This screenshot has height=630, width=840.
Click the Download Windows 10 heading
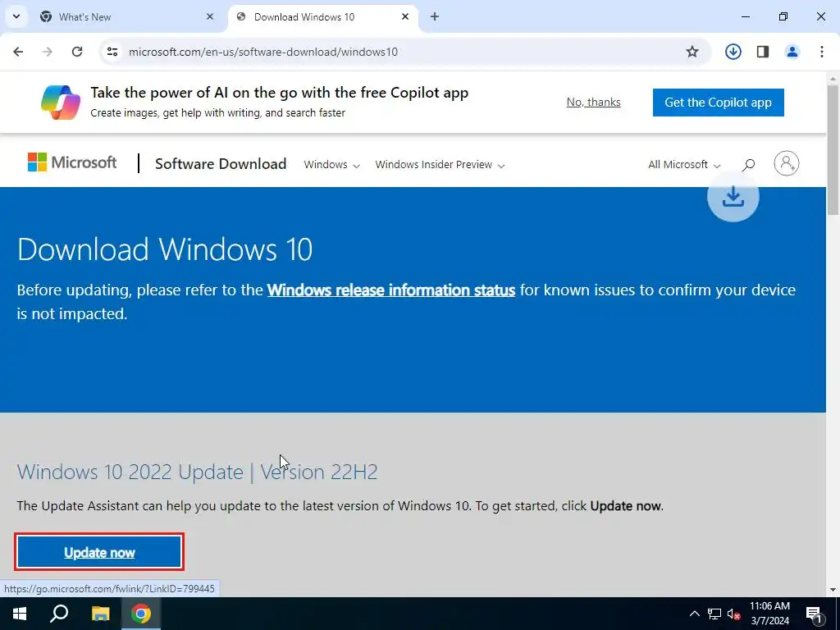pyautogui.click(x=164, y=249)
